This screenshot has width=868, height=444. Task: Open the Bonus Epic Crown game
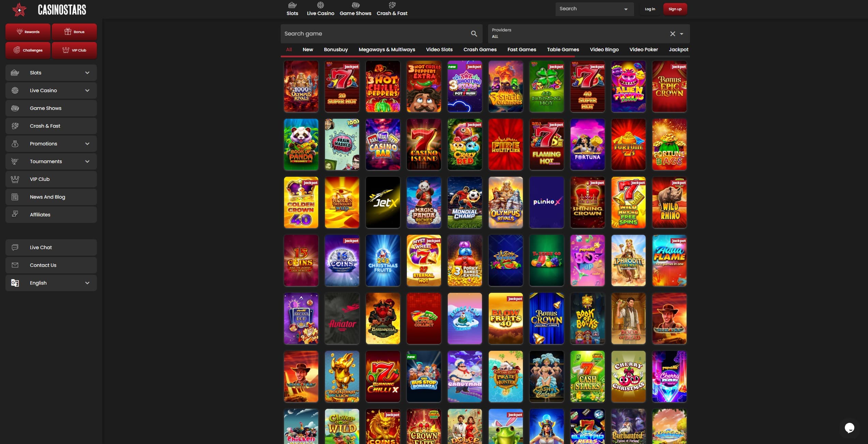(669, 86)
